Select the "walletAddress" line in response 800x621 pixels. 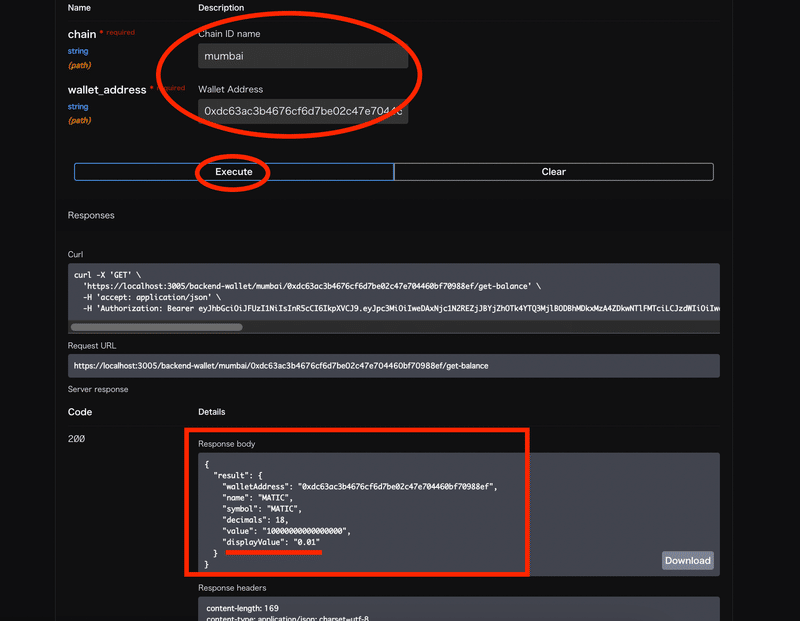point(360,487)
